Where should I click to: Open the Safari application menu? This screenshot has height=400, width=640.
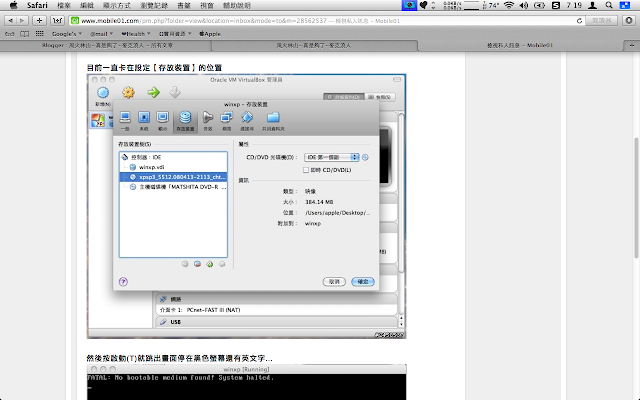(37, 5)
